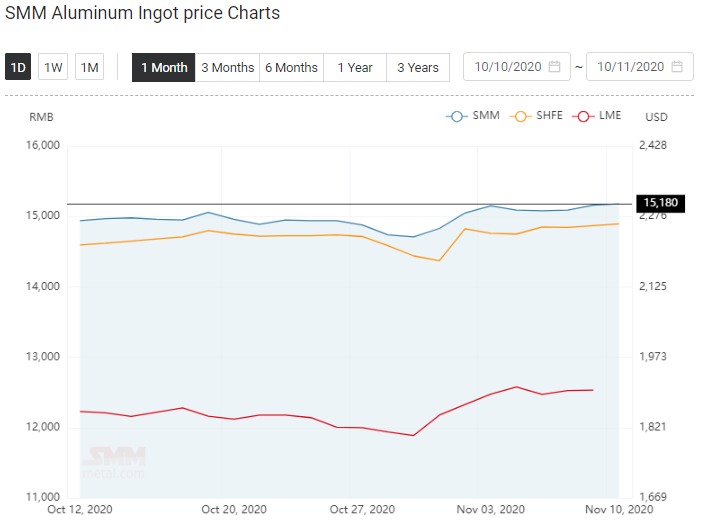This screenshot has height=520, width=714.
Task: Switch to the 6 Months range tab
Action: 291,67
